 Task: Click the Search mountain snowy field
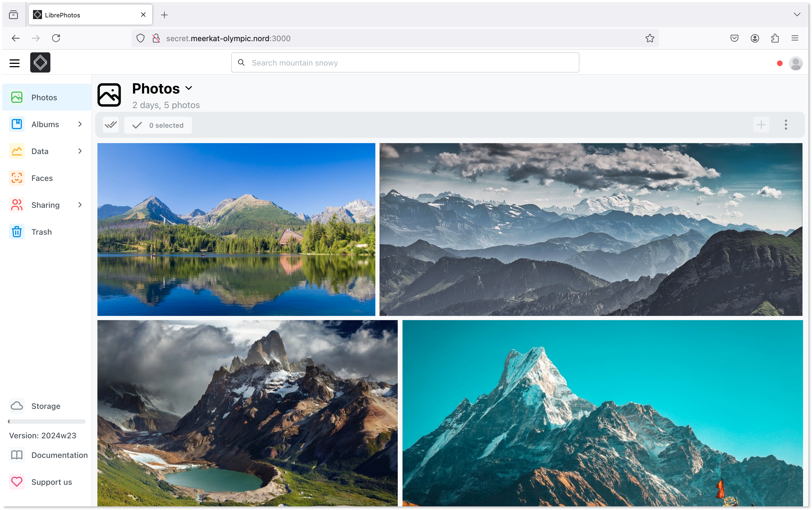point(404,63)
